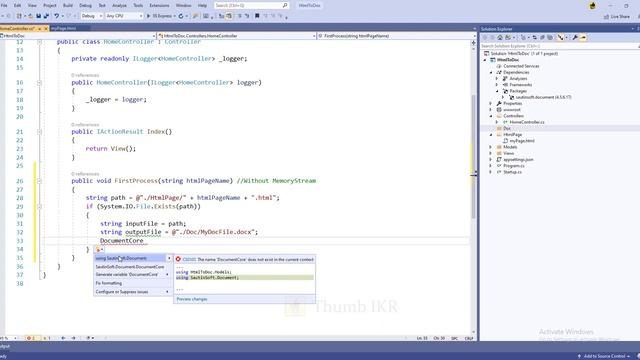This screenshot has width=640, height=360.
Task: Expand the wwwroot folder
Action: (x=491, y=110)
